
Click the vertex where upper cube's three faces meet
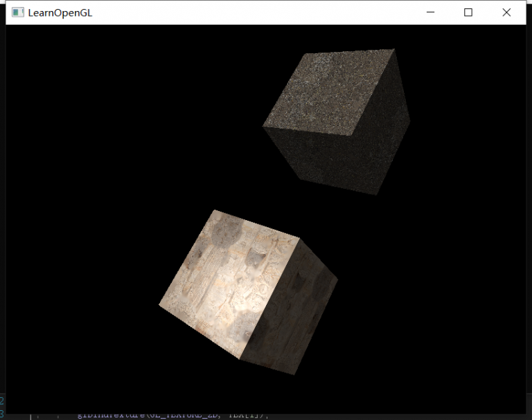353,136
